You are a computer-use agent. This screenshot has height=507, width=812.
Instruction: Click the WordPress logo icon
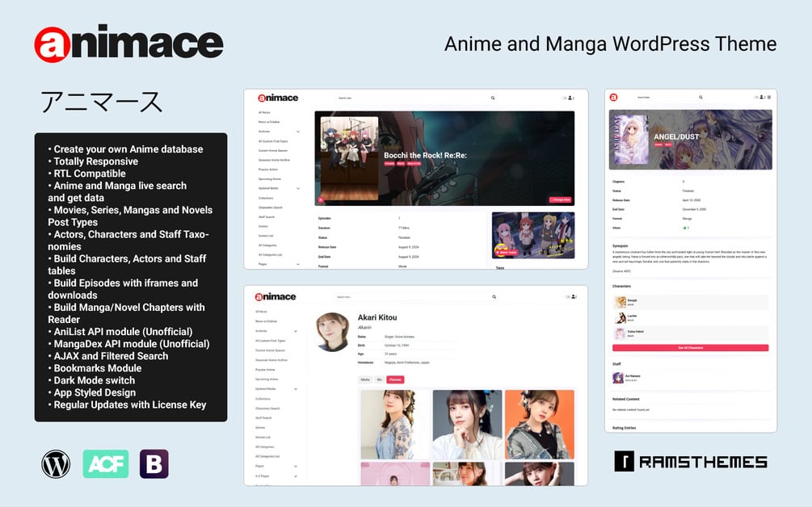[56, 463]
